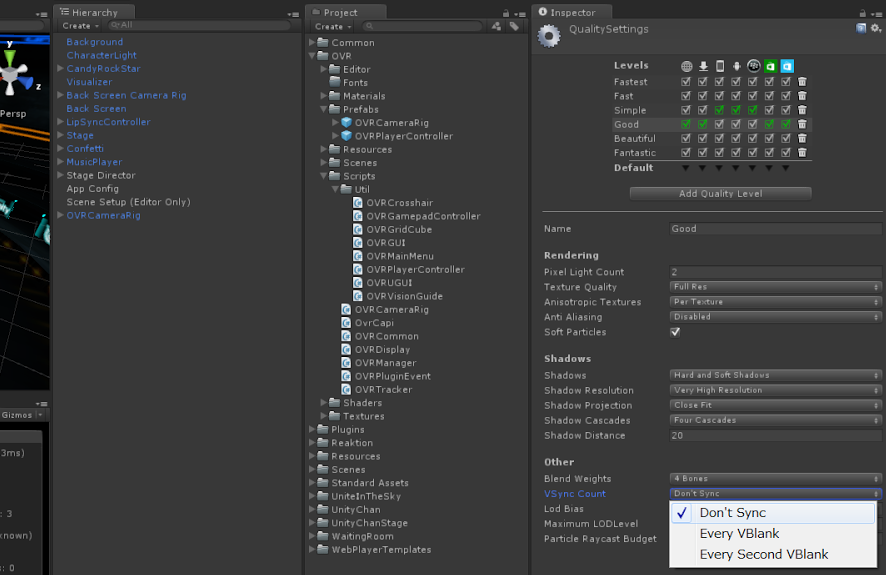The image size is (886, 575).
Task: Delete the Simple quality level via trash icon
Action: coord(802,110)
